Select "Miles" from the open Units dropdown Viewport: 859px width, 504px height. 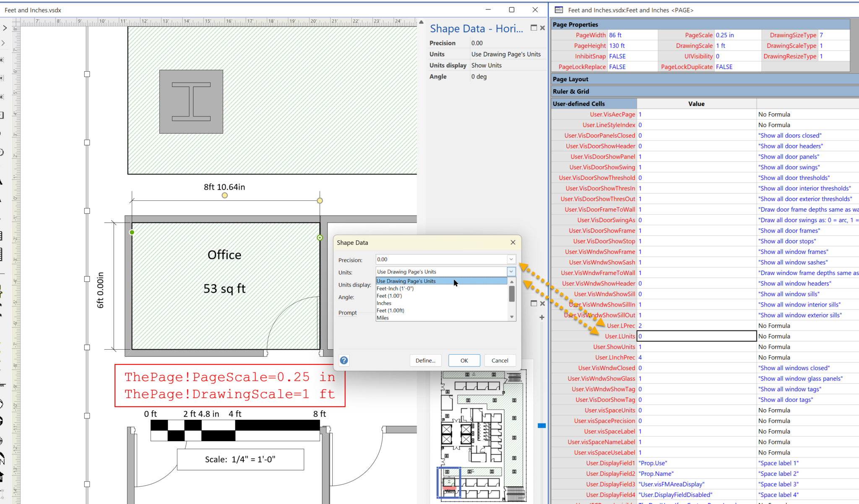click(383, 317)
